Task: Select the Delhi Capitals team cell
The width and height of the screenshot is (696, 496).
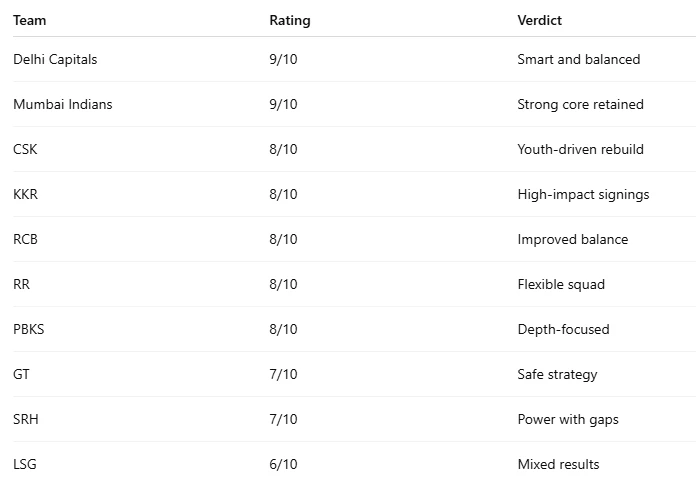Action: (55, 59)
